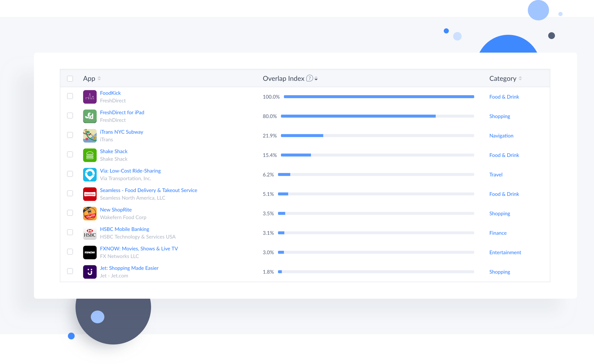Select the Via Low-Cost Ride-Sharing checkbox
Screen dimensions: 594x364
click(70, 174)
